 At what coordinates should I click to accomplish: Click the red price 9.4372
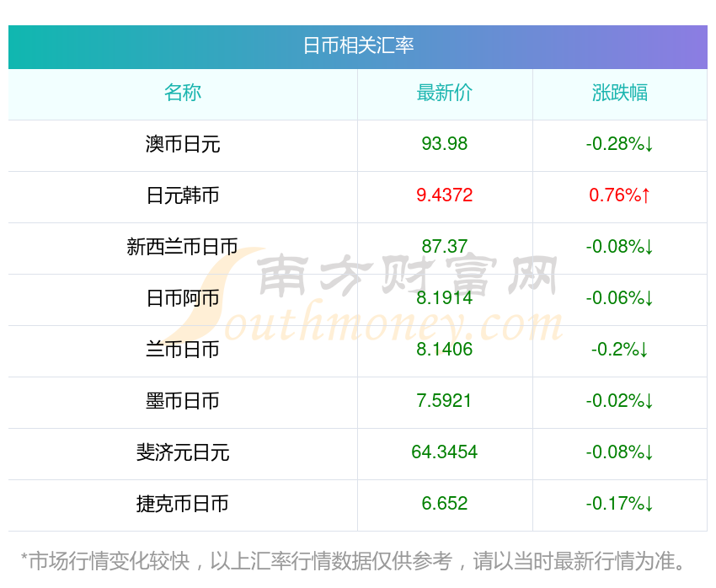pyautogui.click(x=444, y=195)
